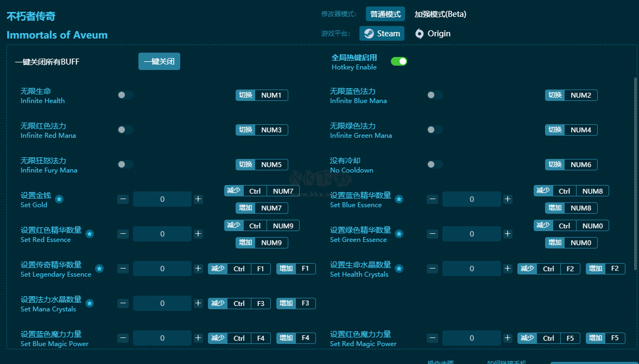
Task: Decrease Set Red Essence with the minus button
Action: click(123, 234)
